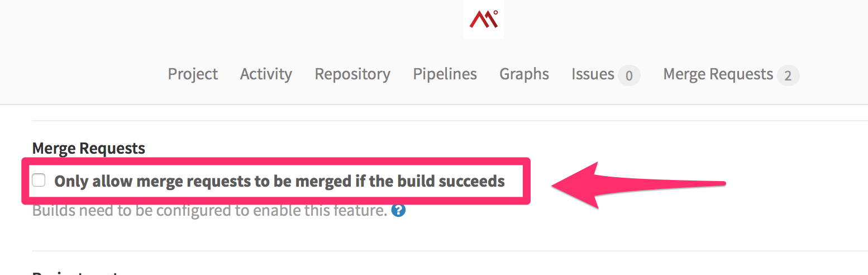Open the Project tab
Viewport: 868px width, 275px height.
[193, 74]
